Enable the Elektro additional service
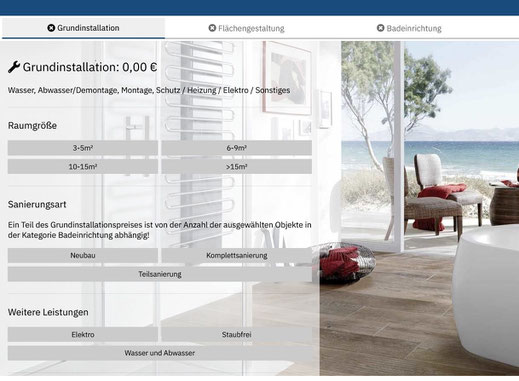The image size is (519, 381). pos(83,335)
